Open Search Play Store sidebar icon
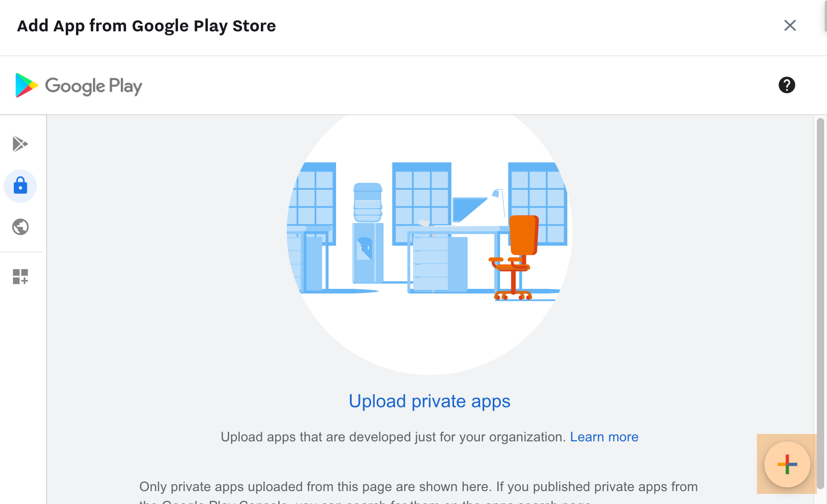This screenshot has height=504, width=827. pos(20,144)
